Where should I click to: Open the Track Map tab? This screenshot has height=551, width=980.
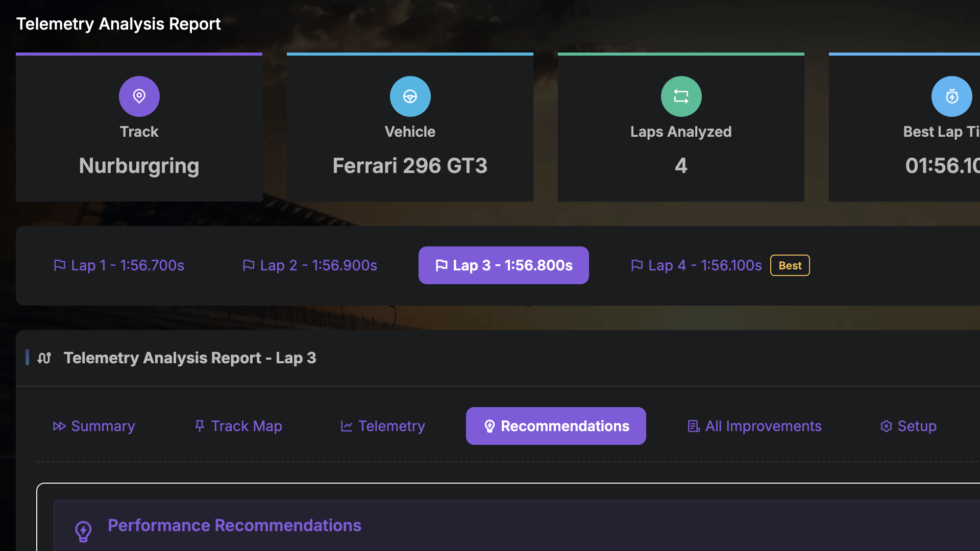[238, 426]
